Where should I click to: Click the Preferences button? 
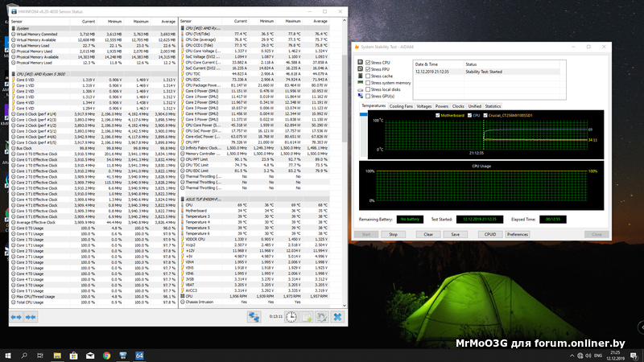click(517, 234)
